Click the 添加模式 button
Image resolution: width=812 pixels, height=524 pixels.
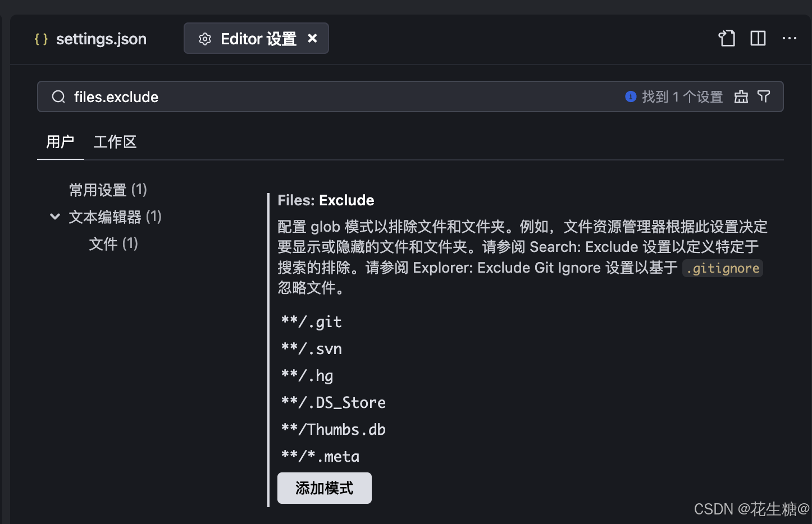(324, 488)
